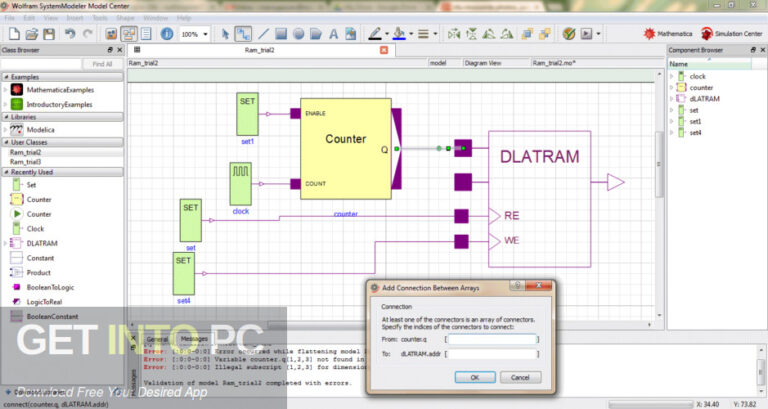Click the Open file folder icon
768x409 pixels.
tap(32, 34)
